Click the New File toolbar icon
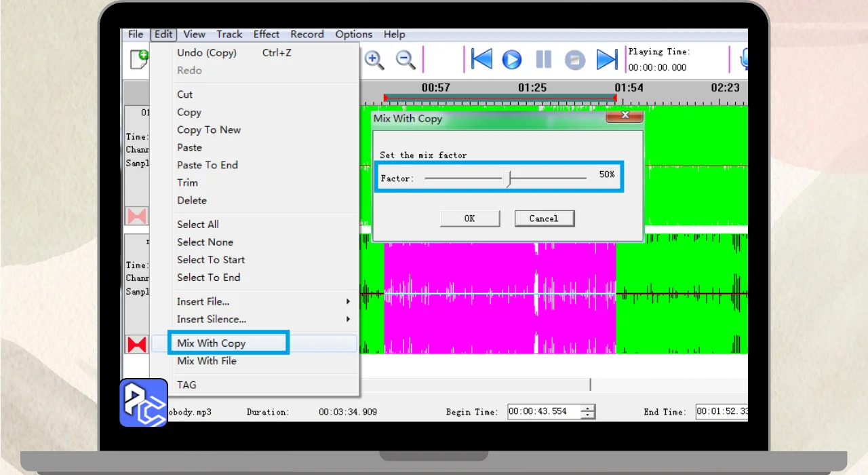868x475 pixels. [x=139, y=59]
